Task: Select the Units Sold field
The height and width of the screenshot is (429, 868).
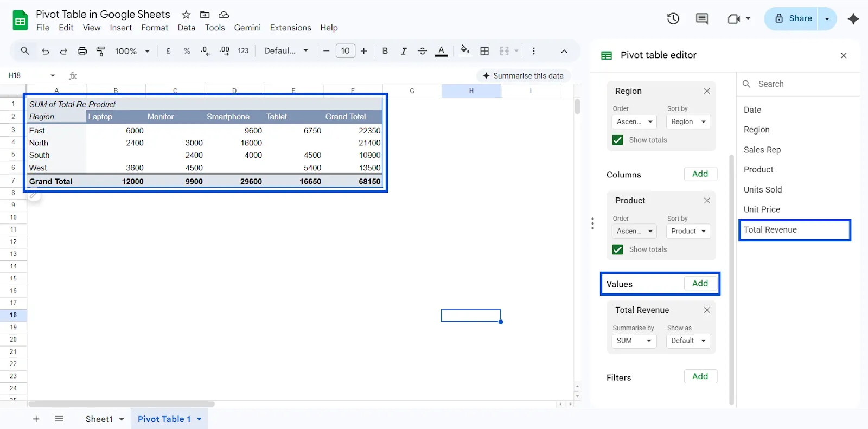Action: [x=763, y=190]
